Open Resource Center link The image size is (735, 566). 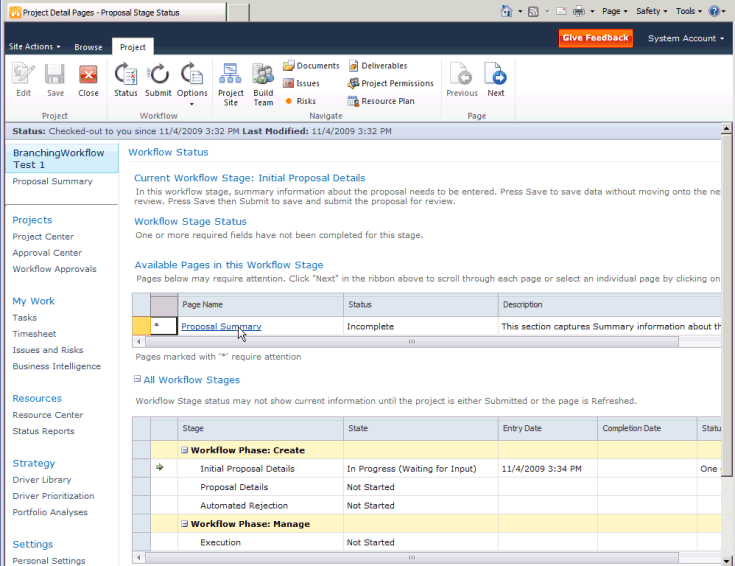(48, 415)
